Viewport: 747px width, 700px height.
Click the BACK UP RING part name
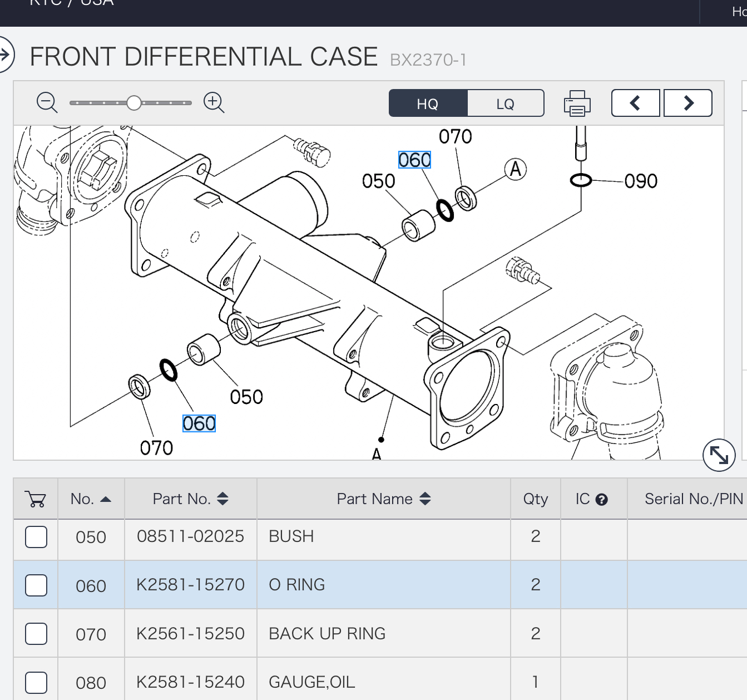(x=327, y=633)
